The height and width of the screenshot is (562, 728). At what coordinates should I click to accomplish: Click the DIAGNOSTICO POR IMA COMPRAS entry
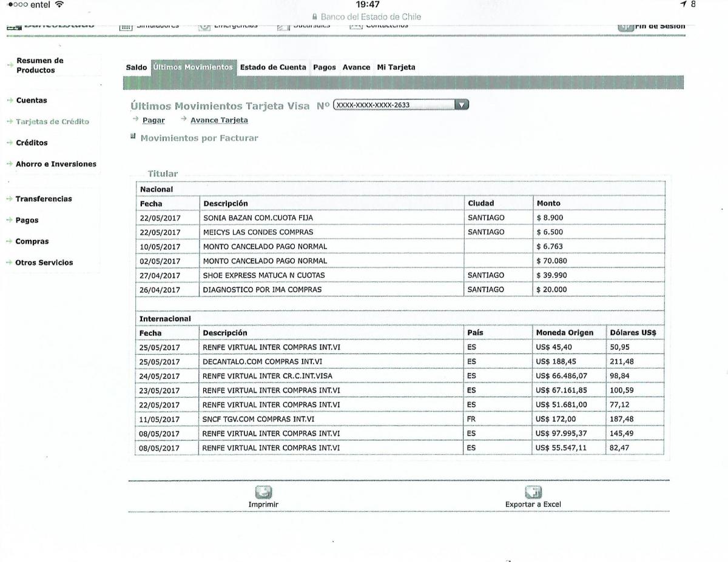click(262, 290)
